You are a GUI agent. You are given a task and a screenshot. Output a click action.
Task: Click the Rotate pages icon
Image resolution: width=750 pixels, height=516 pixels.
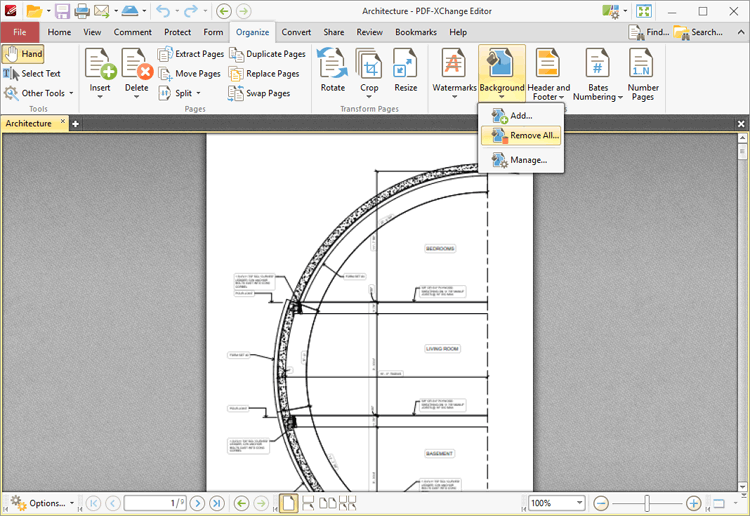click(332, 71)
